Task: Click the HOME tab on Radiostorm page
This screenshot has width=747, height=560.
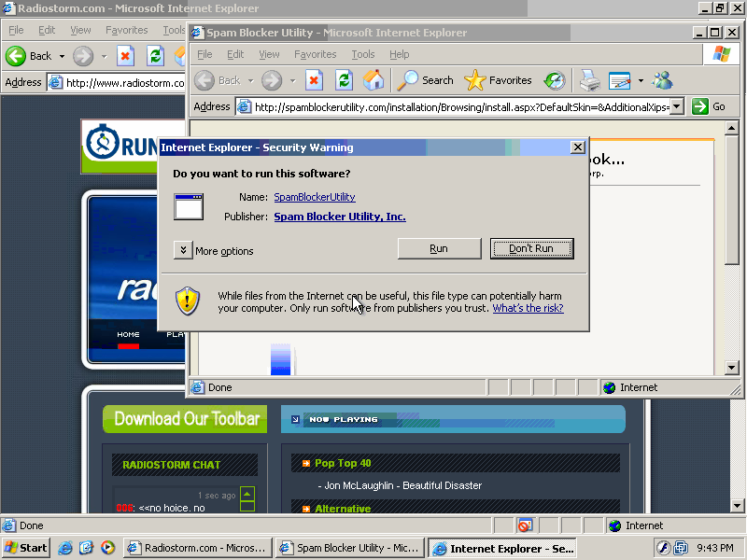Action: (128, 335)
